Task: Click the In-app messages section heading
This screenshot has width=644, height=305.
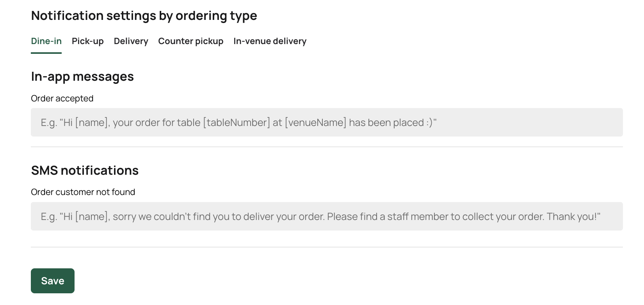Action: click(82, 76)
